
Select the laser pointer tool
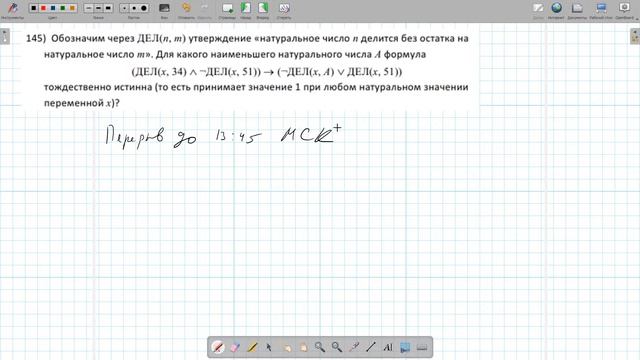(354, 347)
